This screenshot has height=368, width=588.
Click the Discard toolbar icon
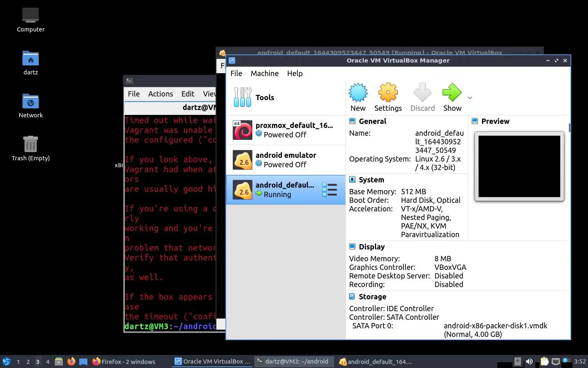[x=422, y=93]
